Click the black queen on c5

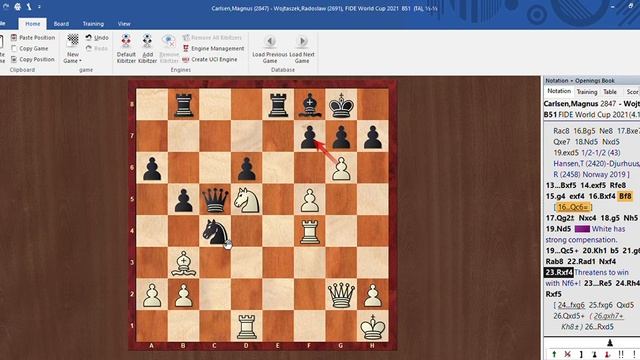[215, 200]
